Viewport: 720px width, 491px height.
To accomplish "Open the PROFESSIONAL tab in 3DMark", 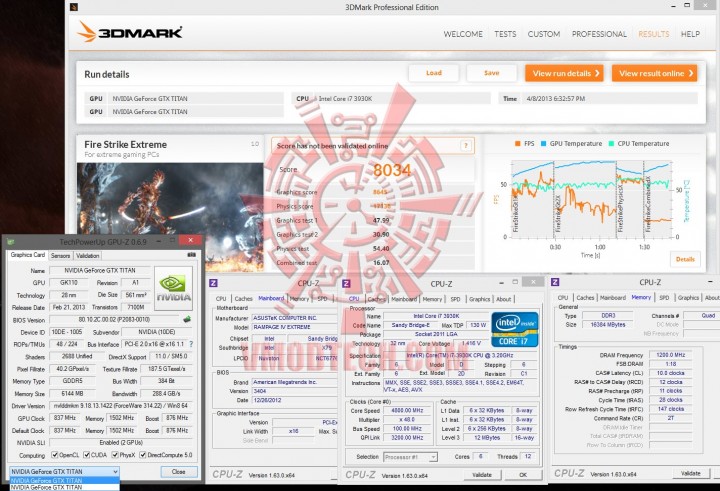I will point(599,34).
